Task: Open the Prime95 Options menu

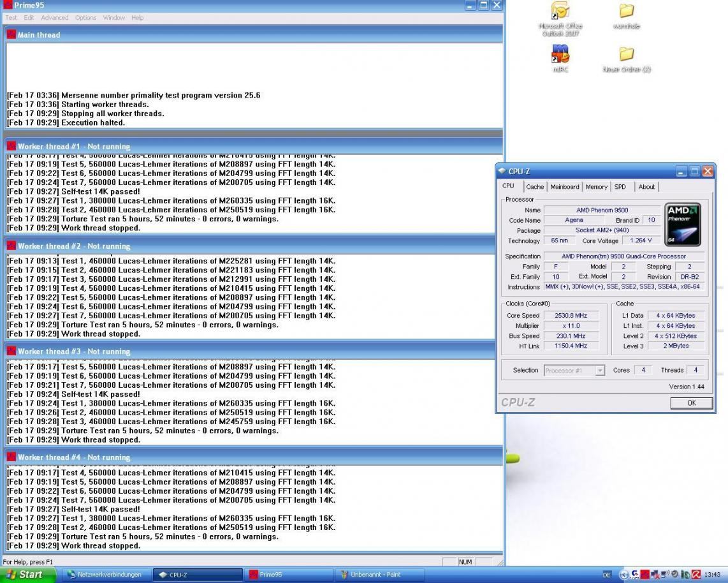Action: (85, 18)
